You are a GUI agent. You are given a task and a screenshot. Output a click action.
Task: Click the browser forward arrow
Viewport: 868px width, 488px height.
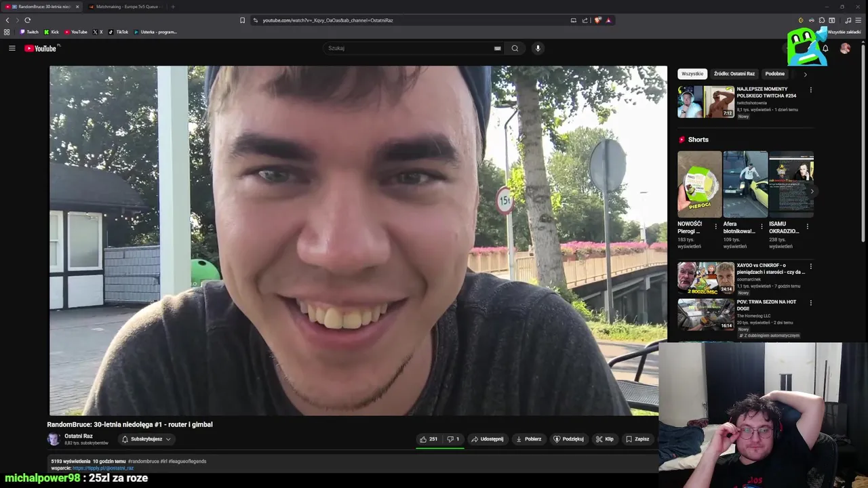click(x=18, y=20)
